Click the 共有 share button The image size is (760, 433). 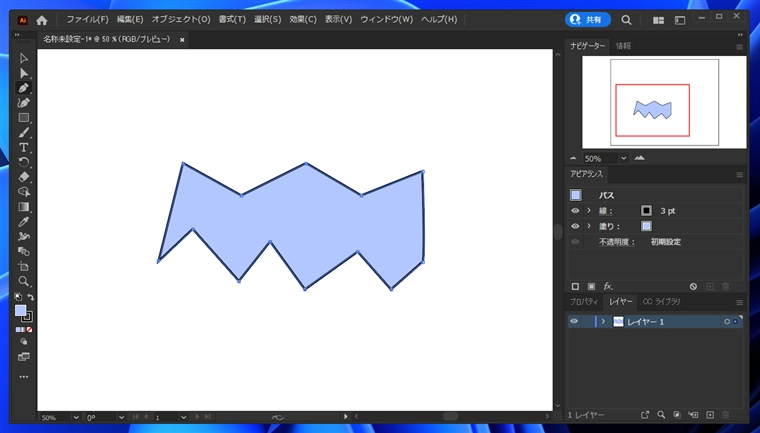587,20
